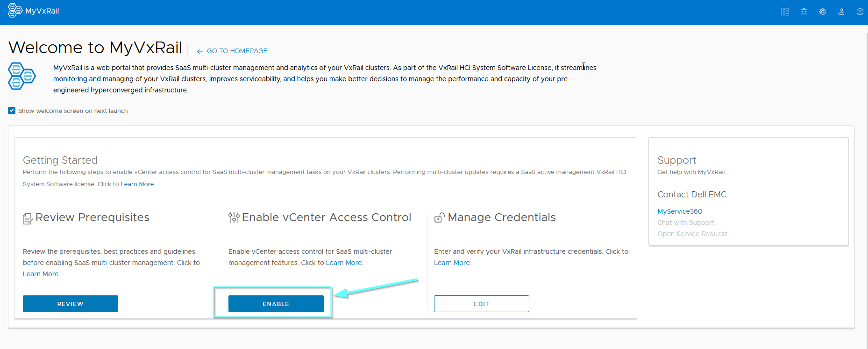
Task: Click the Enable vCenter Access Control heading
Action: click(327, 217)
